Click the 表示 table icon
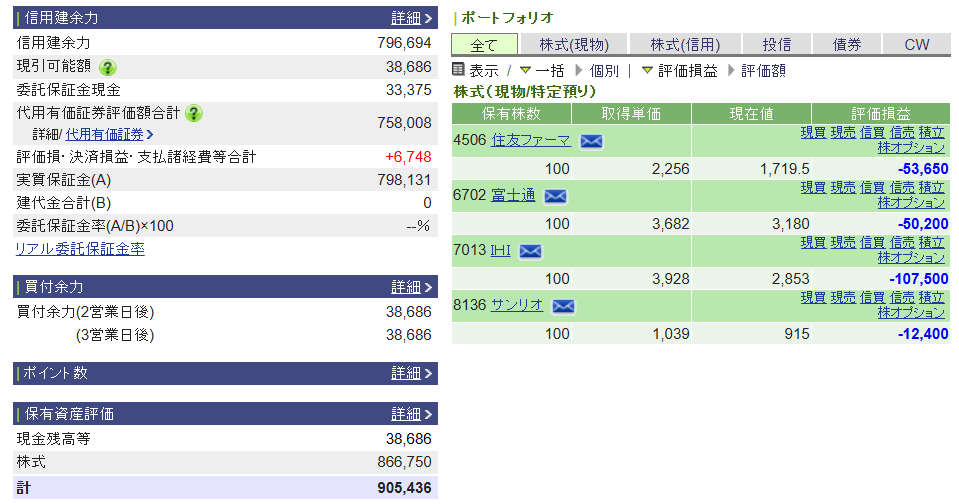The width and height of the screenshot is (959, 504). click(459, 70)
